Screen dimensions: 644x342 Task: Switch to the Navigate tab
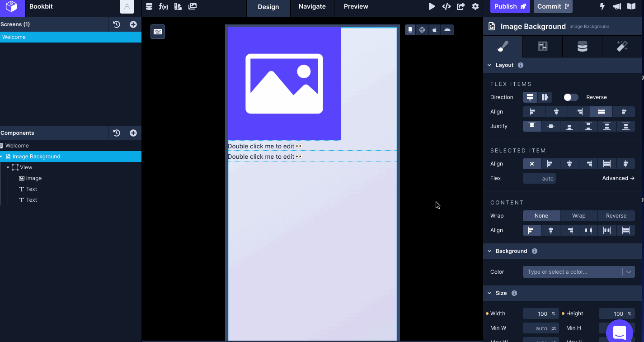click(x=312, y=6)
